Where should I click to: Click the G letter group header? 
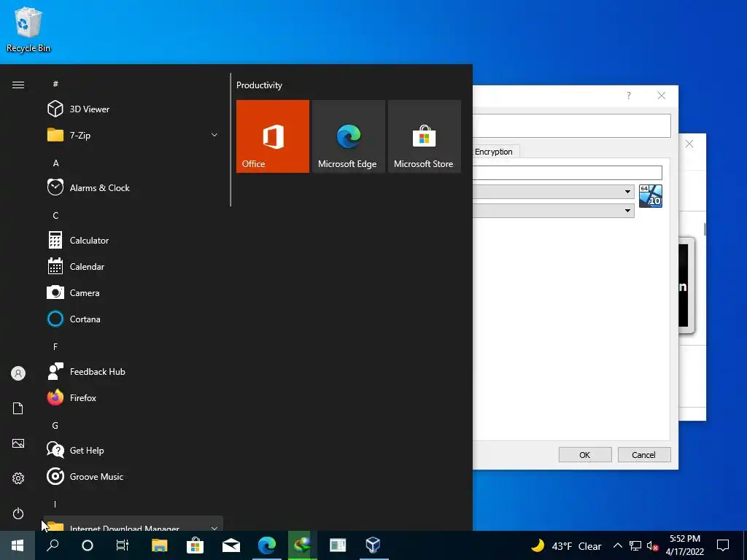pyautogui.click(x=55, y=425)
